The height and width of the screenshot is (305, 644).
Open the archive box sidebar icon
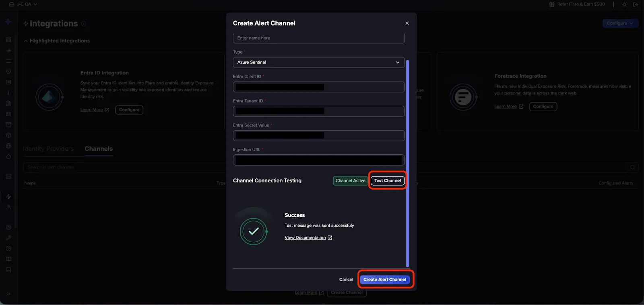(x=8, y=125)
